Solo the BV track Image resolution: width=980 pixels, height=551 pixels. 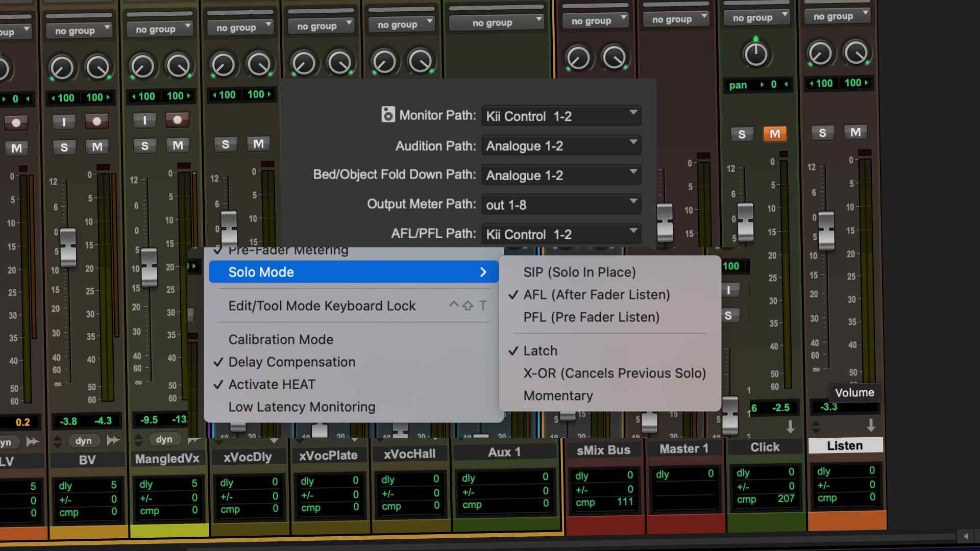click(64, 147)
